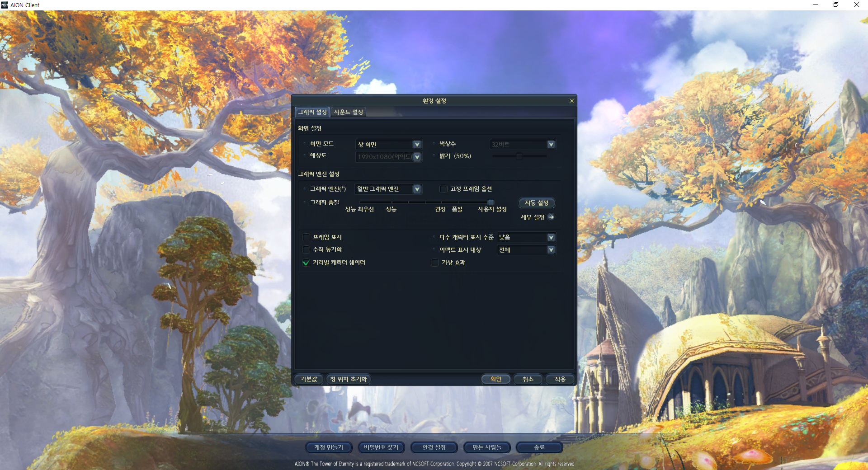
Task: Open the 그래픽 엔진 dropdown
Action: 388,189
